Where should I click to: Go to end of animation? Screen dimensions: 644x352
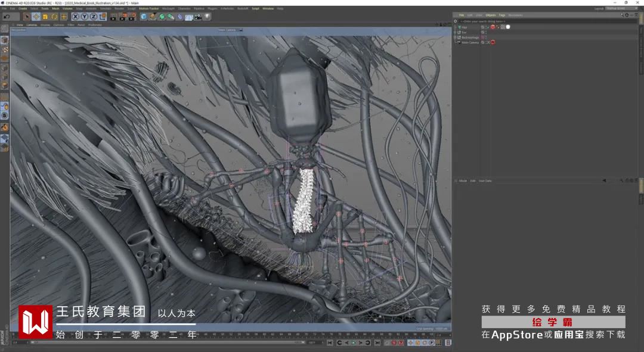point(377,342)
